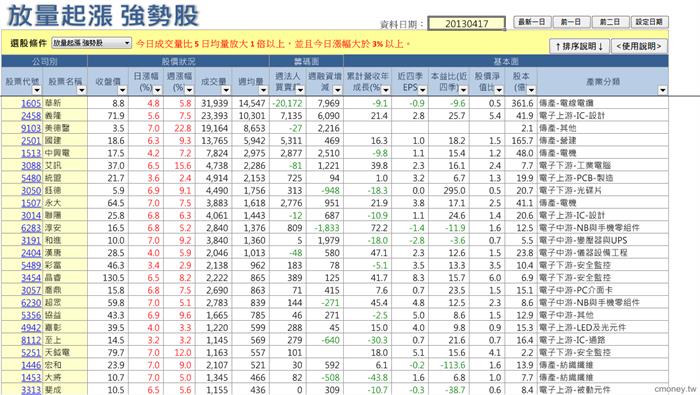Select the 資料日期 field showing 20130417
Image resolution: width=700 pixels, height=395 pixels.
pos(467,23)
